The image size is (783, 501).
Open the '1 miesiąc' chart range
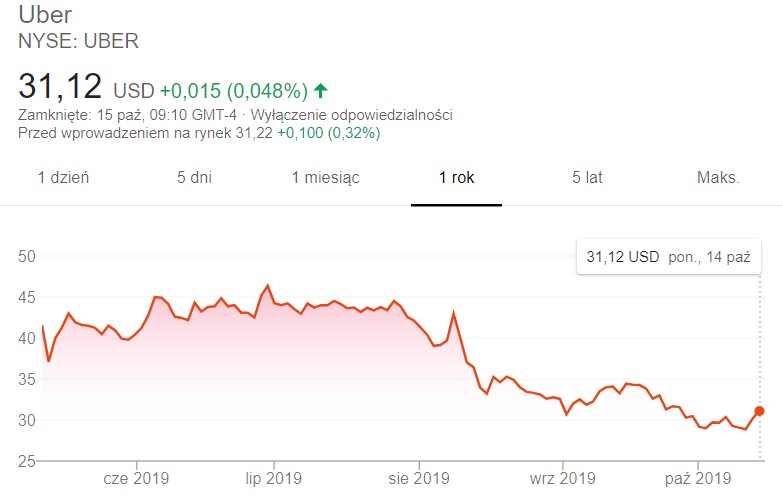pyautogui.click(x=325, y=178)
